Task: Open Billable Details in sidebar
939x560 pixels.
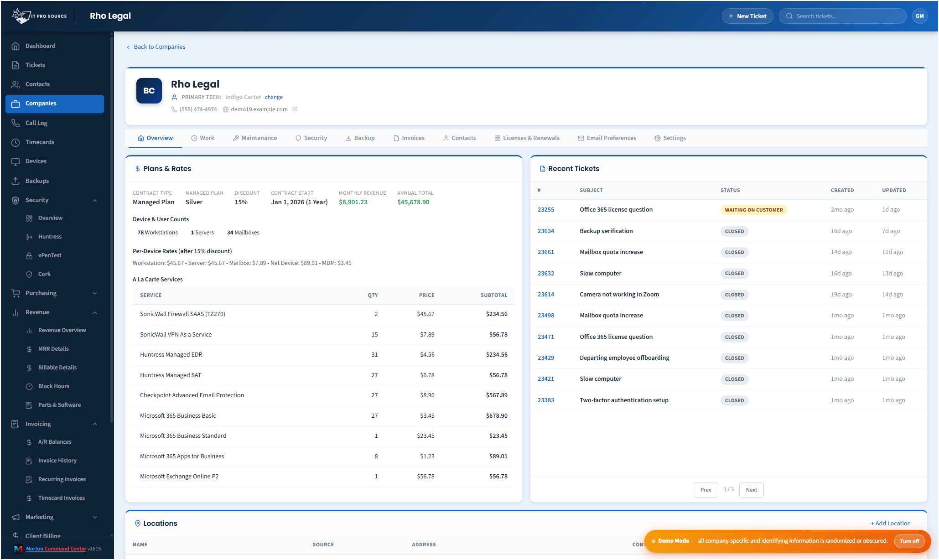Action: tap(57, 368)
